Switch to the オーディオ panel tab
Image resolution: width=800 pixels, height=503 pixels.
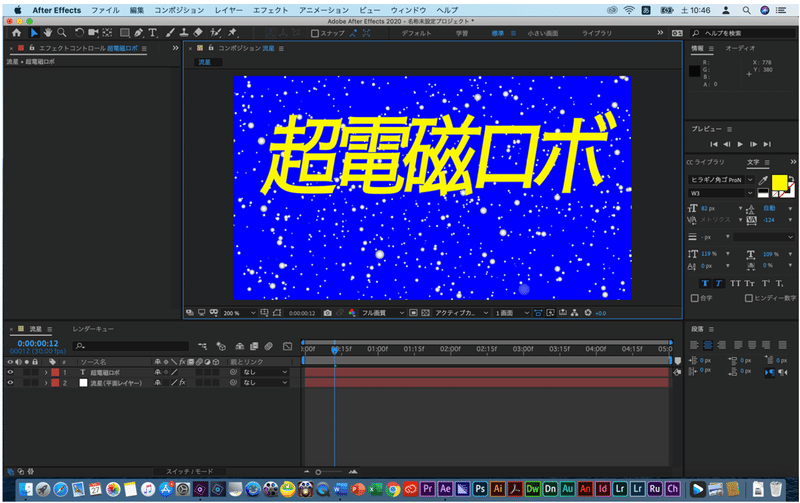coord(740,48)
